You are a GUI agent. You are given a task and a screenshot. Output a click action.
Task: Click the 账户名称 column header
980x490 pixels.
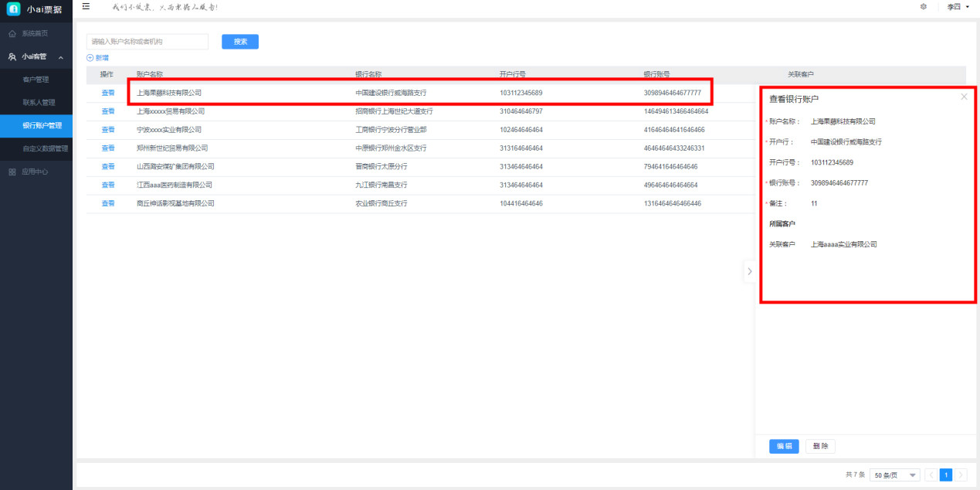point(150,74)
